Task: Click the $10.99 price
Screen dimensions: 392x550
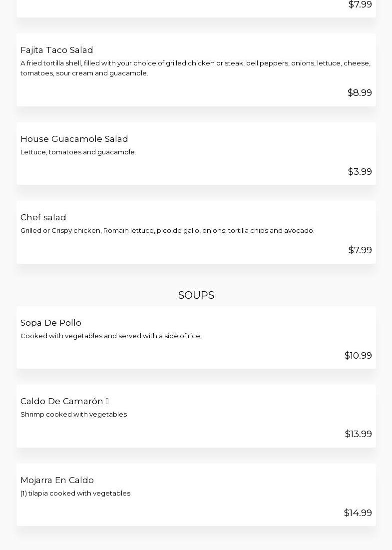Action: point(358,355)
